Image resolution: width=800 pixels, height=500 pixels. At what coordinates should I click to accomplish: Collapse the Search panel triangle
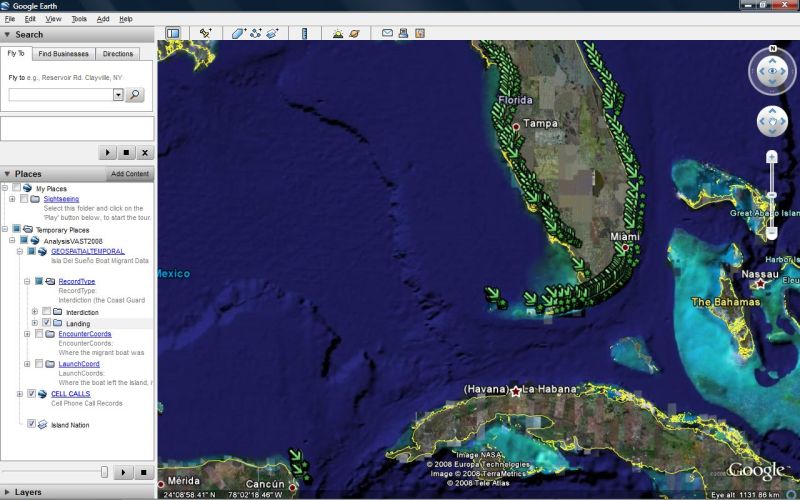(x=7, y=35)
